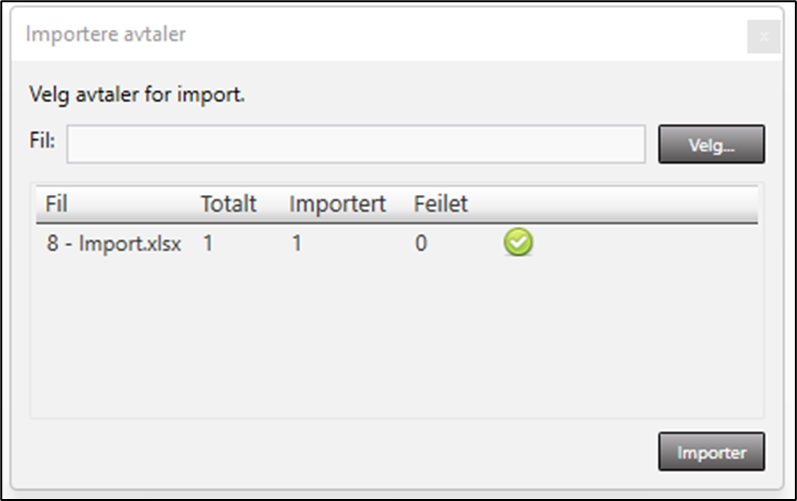Click the Totalt column header
797x501 pixels.
tap(229, 204)
